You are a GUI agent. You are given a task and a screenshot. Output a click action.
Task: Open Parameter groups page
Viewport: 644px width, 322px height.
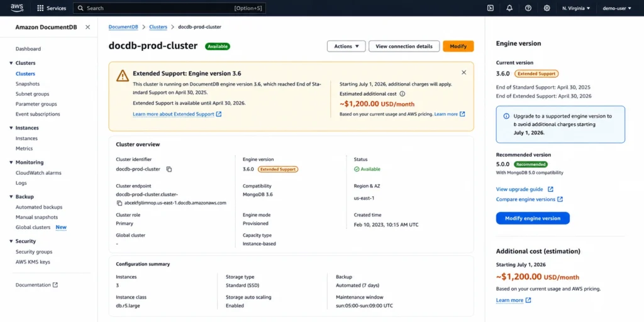pyautogui.click(x=36, y=104)
